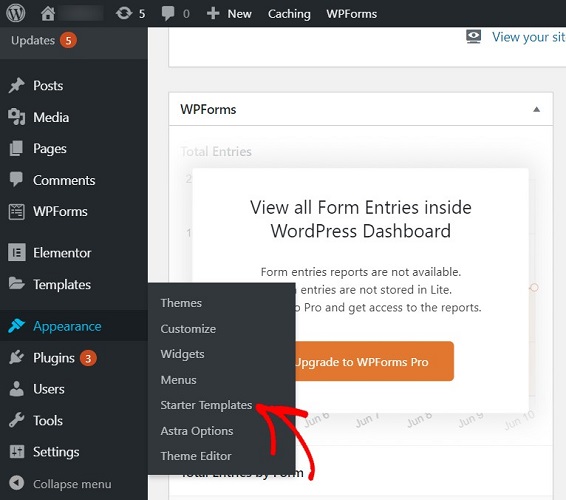The width and height of the screenshot is (566, 500).
Task: Click the Settings sliders icon
Action: coord(17,452)
